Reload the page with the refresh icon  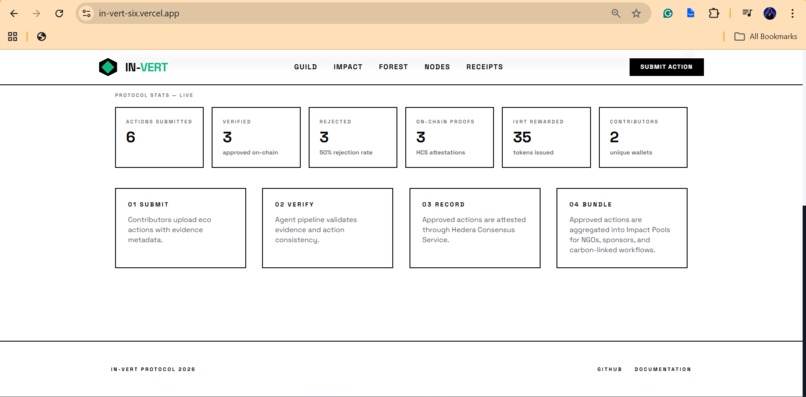[59, 14]
